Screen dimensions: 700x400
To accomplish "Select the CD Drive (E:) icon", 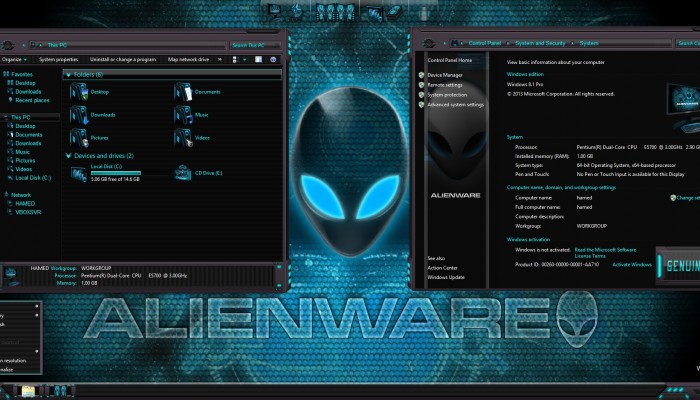I will pos(183,174).
